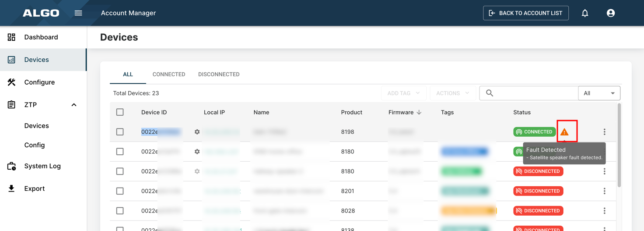Click the DISCONNECTED badge on the 8180 row
The image size is (644, 231).
coord(538,171)
